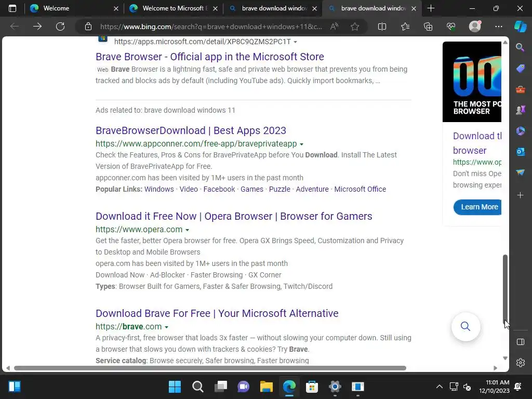Click the address bar URL field
This screenshot has width=532, height=399.
tap(211, 26)
